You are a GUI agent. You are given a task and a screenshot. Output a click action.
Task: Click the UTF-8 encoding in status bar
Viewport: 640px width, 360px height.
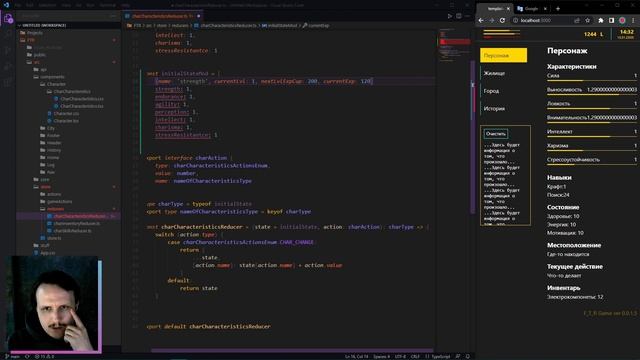click(400, 356)
